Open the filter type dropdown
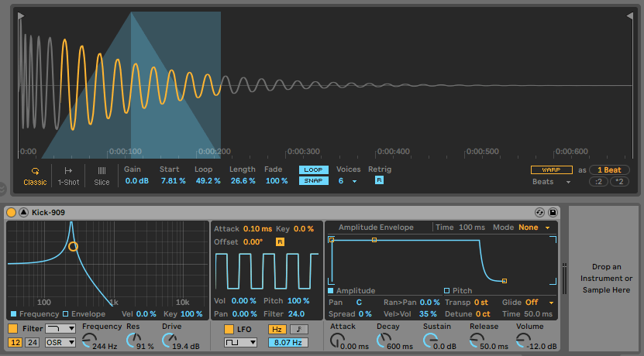This screenshot has height=356, width=644. coord(60,328)
